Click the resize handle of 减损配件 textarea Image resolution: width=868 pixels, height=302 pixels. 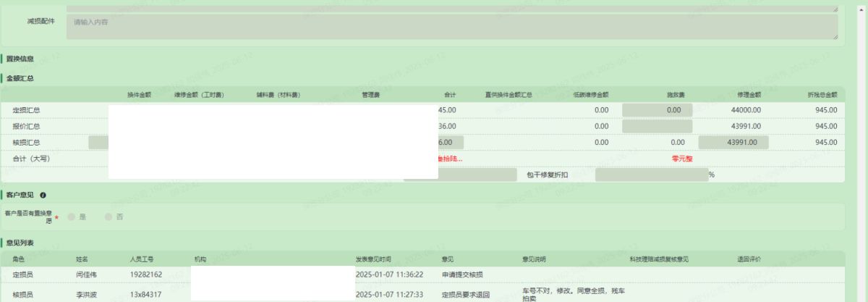pyautogui.click(x=835, y=36)
